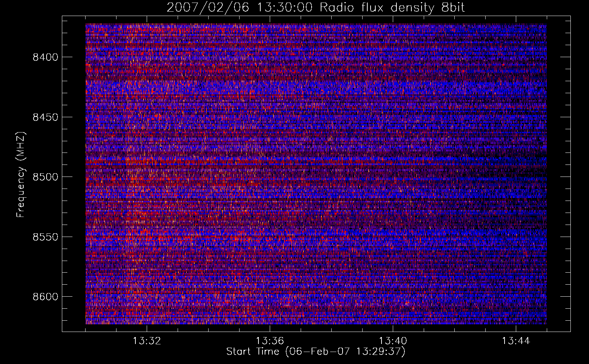Click the 13:36 time tick label
Viewport: 589px width, 364px height.
270,341
